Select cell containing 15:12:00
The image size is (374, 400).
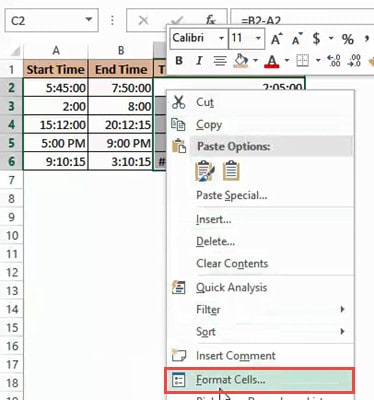[x=56, y=125]
